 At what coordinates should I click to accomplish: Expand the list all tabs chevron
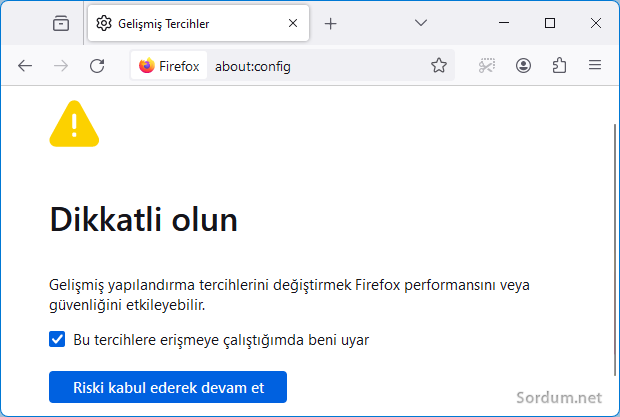pyautogui.click(x=421, y=23)
